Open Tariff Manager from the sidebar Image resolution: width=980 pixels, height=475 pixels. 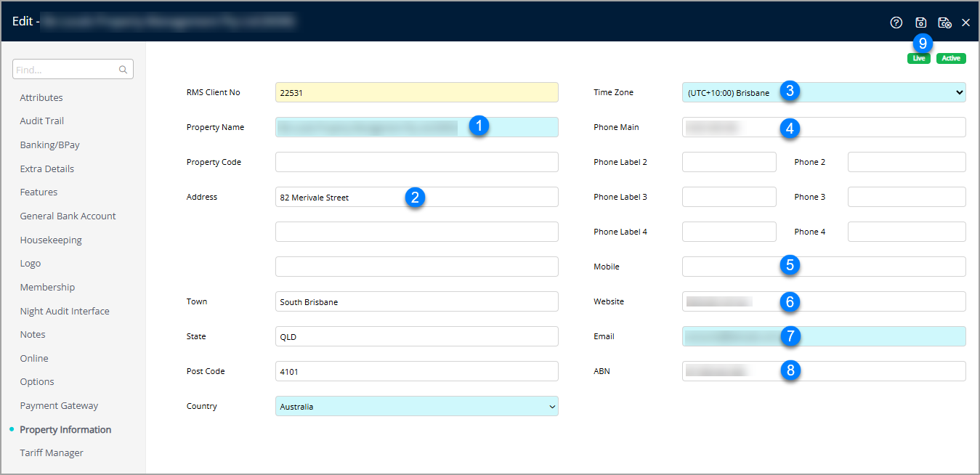pyautogui.click(x=52, y=452)
